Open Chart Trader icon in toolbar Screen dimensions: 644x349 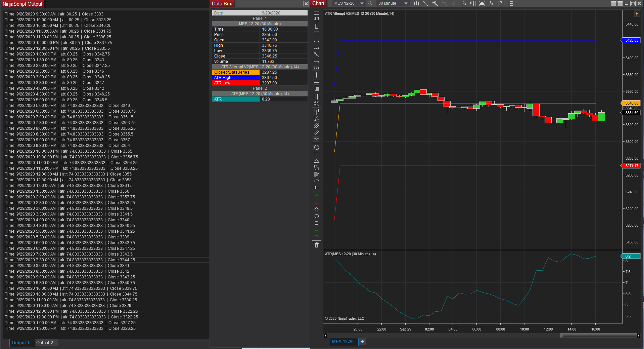pyautogui.click(x=473, y=3)
